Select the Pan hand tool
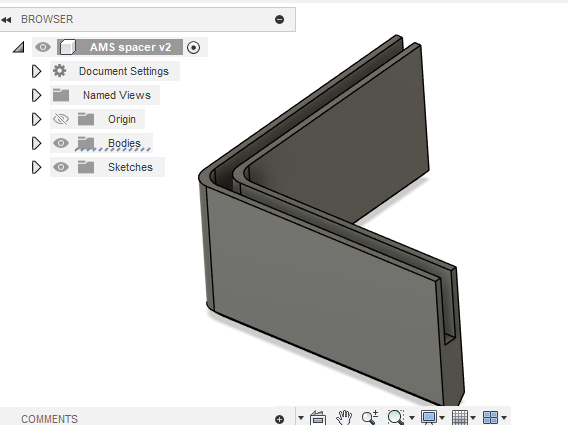 (x=344, y=417)
